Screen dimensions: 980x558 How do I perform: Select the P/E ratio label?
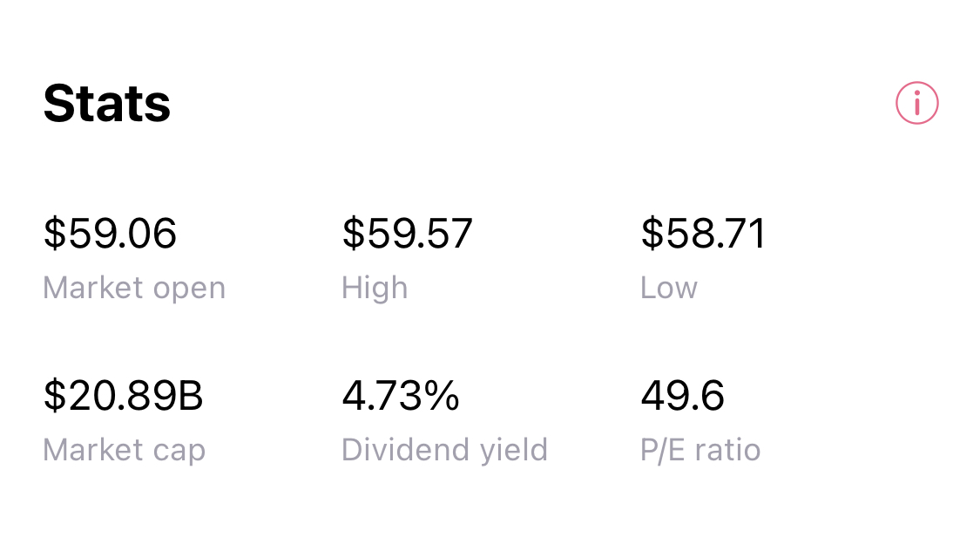(x=700, y=450)
